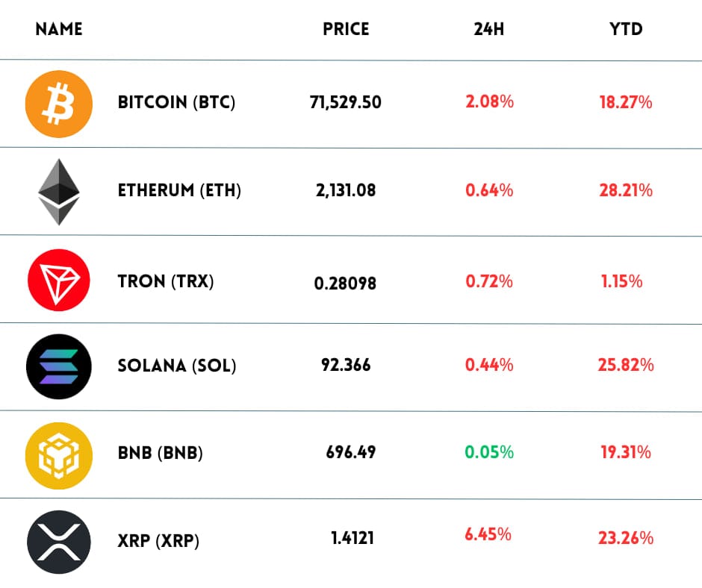The height and width of the screenshot is (588, 702).
Task: Select the BNB (BNB) name label
Action: (160, 453)
